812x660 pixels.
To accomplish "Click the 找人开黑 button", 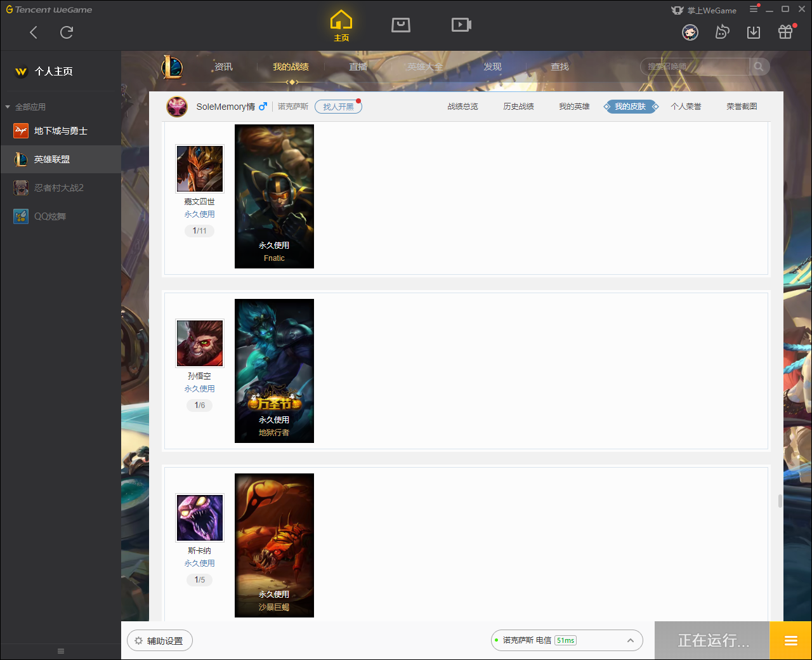I will point(338,107).
